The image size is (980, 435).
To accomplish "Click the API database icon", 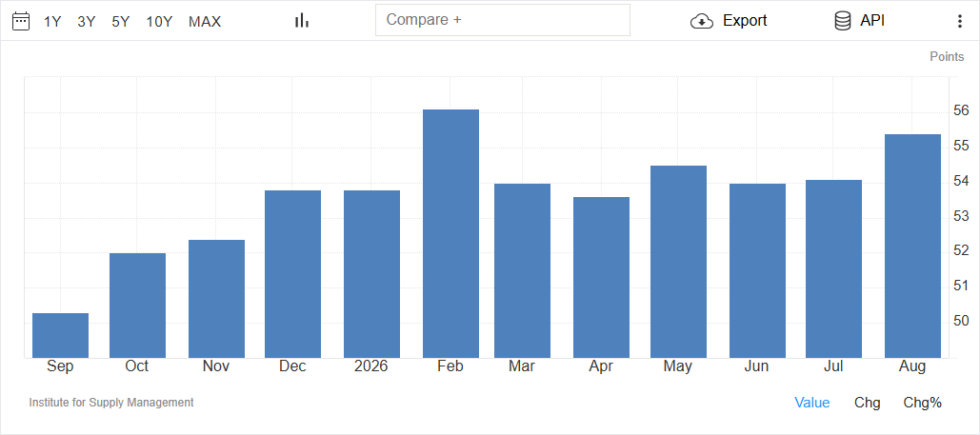I will 843,21.
